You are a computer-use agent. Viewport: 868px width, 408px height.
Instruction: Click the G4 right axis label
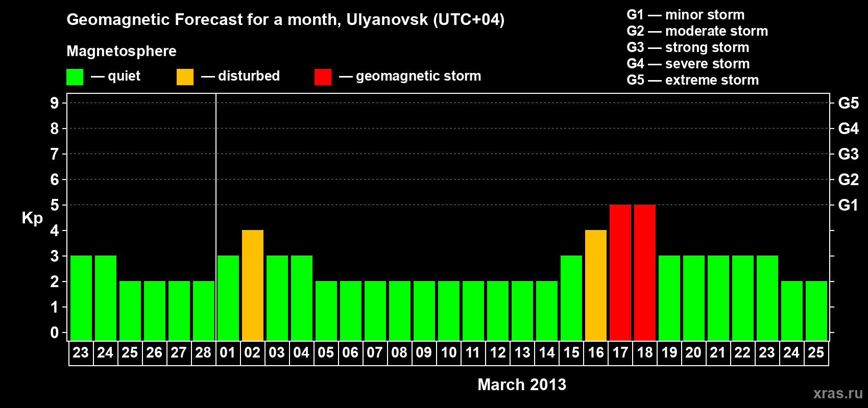(x=849, y=129)
